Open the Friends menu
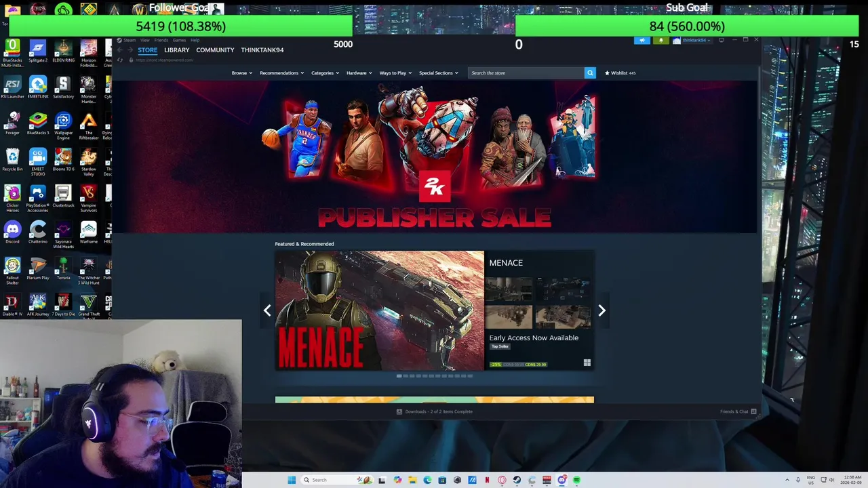 pyautogui.click(x=161, y=40)
